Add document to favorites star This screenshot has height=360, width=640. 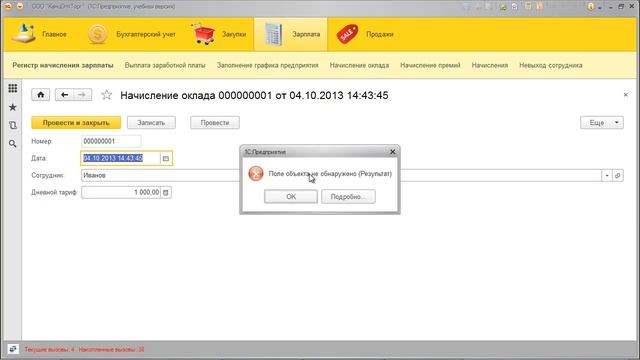pos(107,95)
